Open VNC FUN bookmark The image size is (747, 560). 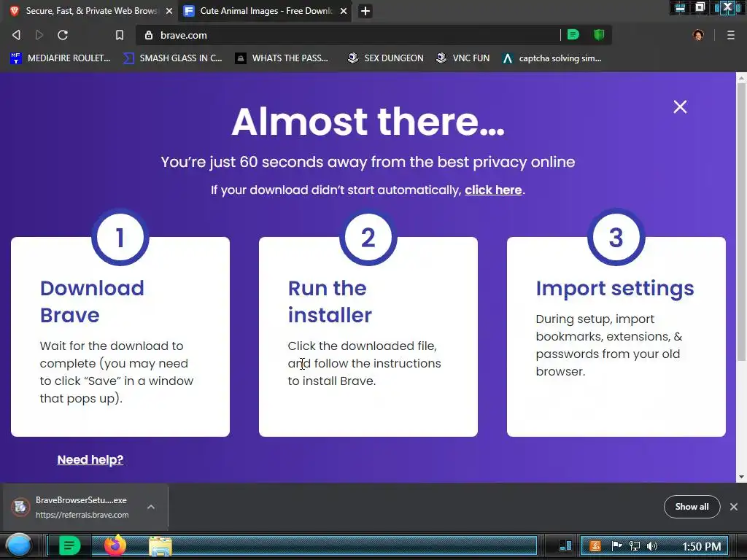(462, 58)
